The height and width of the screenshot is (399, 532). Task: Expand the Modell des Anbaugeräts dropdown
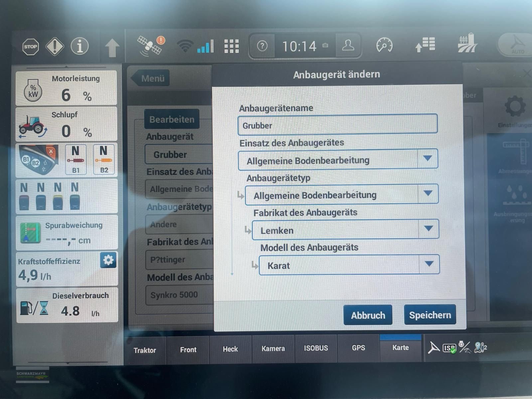pyautogui.click(x=429, y=264)
